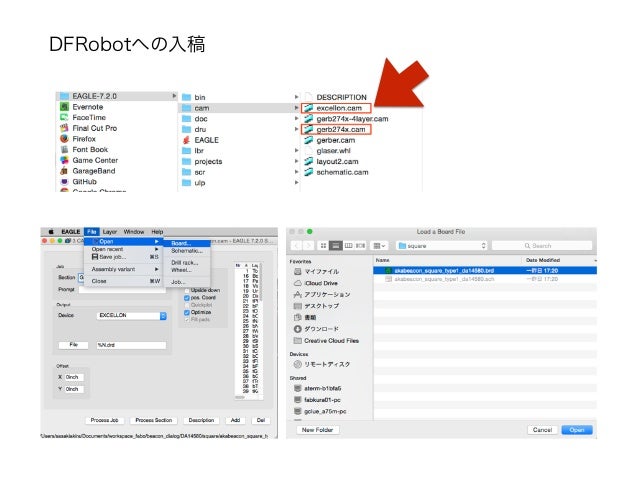The width and height of the screenshot is (638, 479).
Task: Go back in Load a Board File dialog
Action: point(297,246)
